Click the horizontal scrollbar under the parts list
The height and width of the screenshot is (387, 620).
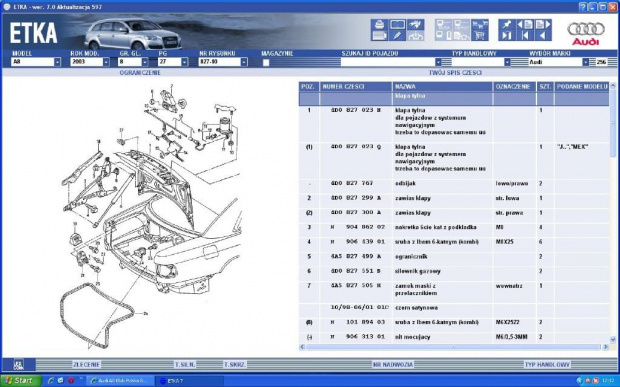pos(454,347)
